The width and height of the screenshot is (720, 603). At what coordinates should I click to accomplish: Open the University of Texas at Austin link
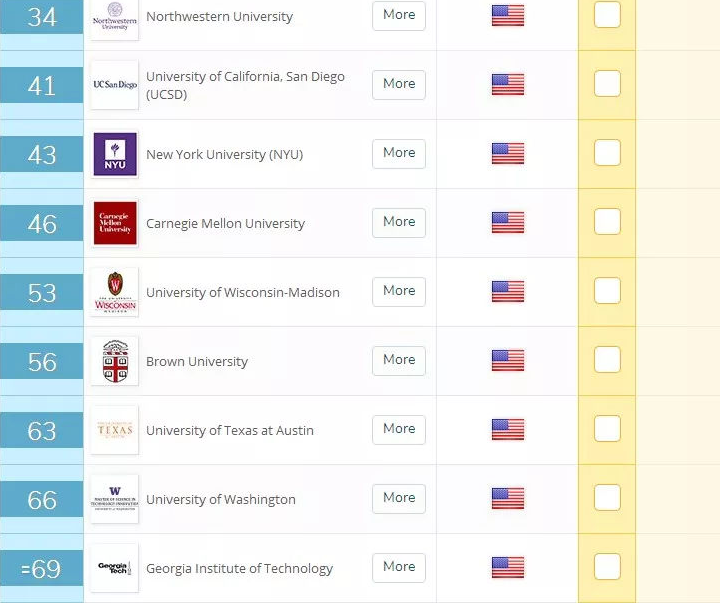(230, 430)
